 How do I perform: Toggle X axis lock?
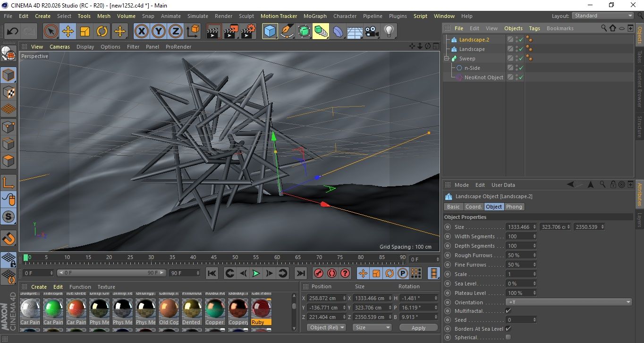tap(141, 32)
